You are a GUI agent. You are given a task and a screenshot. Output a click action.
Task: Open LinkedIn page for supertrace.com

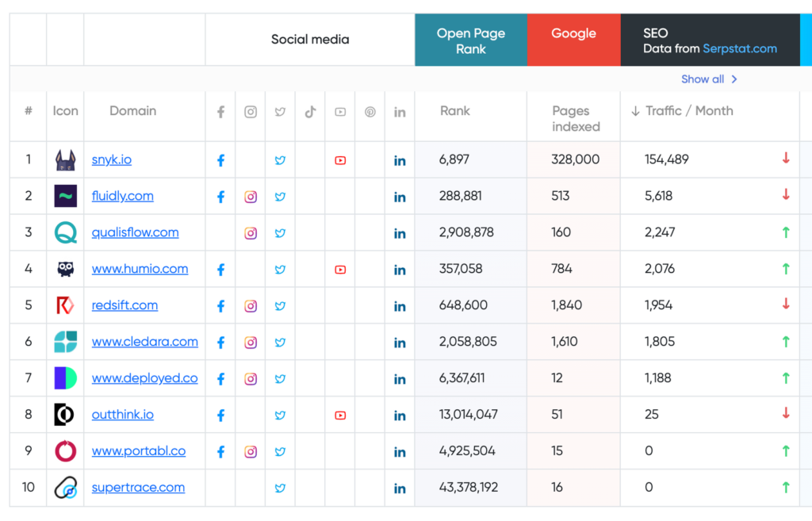(400, 488)
